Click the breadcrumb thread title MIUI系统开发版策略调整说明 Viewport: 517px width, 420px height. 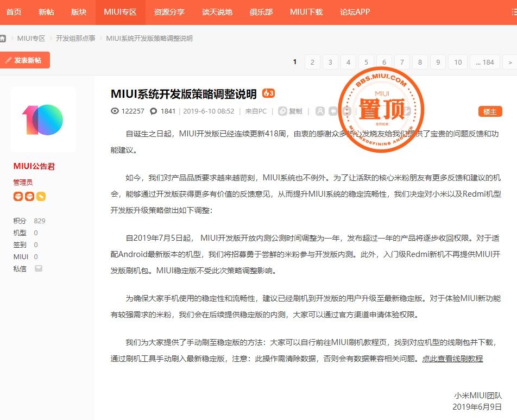(x=149, y=38)
